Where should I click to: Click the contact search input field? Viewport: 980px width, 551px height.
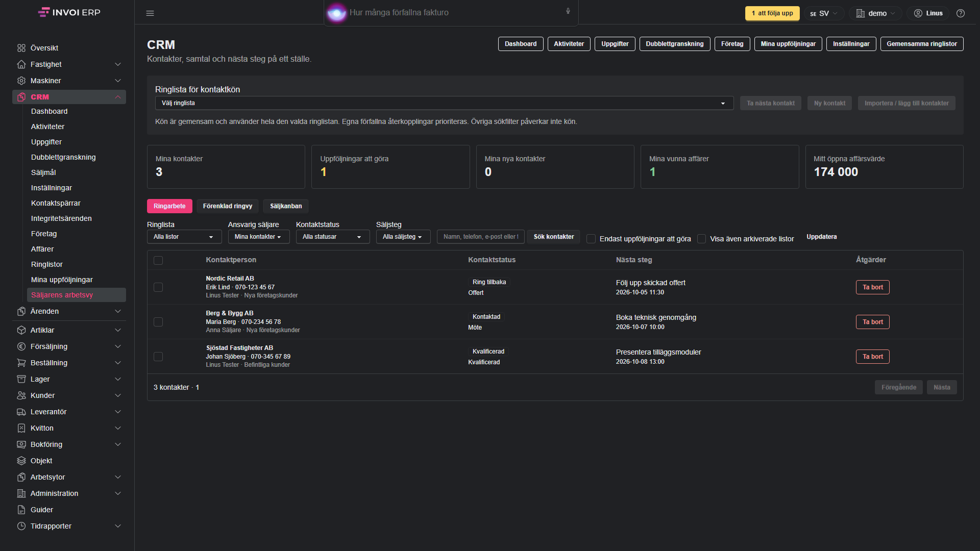click(x=481, y=237)
